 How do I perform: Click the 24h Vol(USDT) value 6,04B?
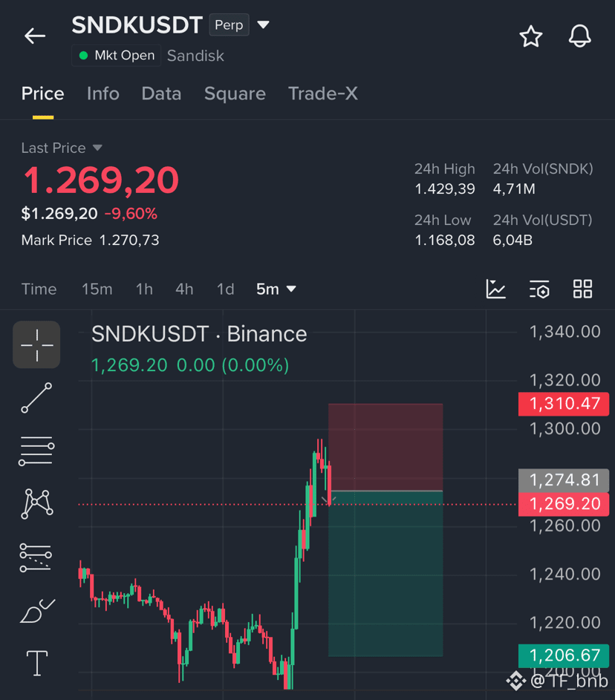(x=512, y=241)
